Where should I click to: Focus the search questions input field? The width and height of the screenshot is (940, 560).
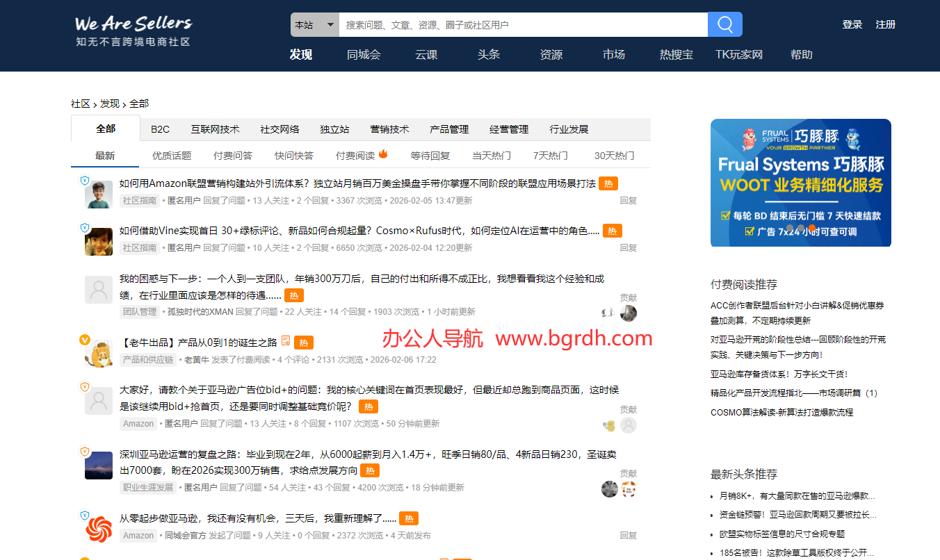point(523,24)
